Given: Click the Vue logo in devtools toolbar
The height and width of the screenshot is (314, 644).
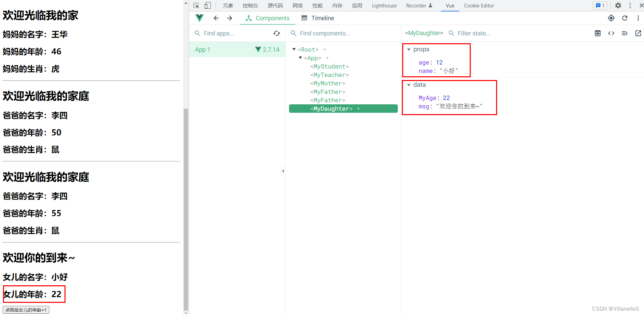Looking at the screenshot, I should point(200,18).
